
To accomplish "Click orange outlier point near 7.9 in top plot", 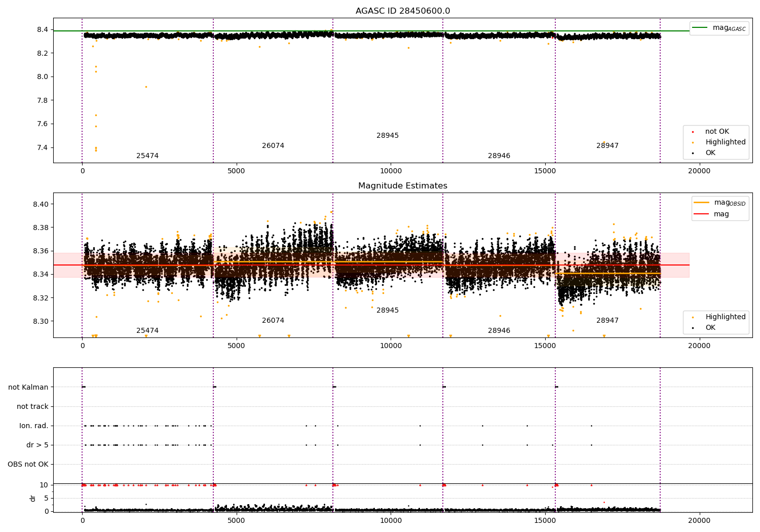I will [x=146, y=87].
